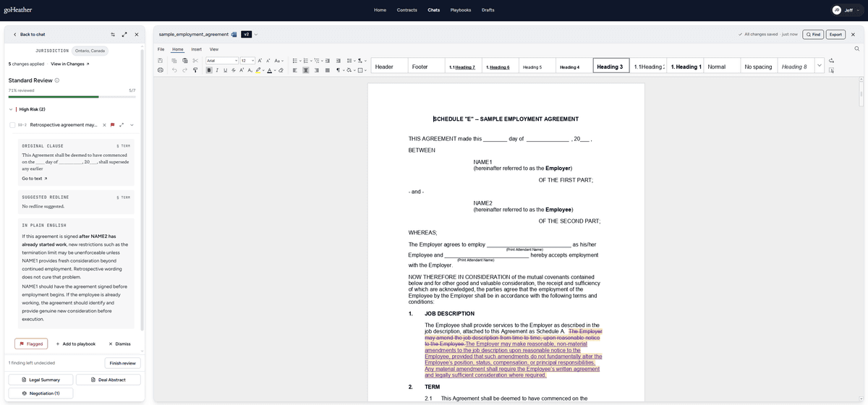Click the Print icon in editor toolbar

160,70
